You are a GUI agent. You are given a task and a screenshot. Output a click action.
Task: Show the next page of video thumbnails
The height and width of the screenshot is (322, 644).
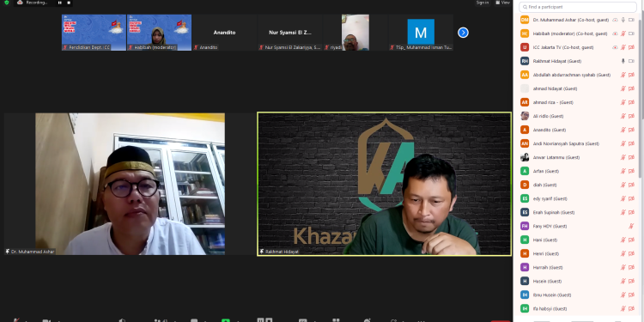tap(463, 33)
